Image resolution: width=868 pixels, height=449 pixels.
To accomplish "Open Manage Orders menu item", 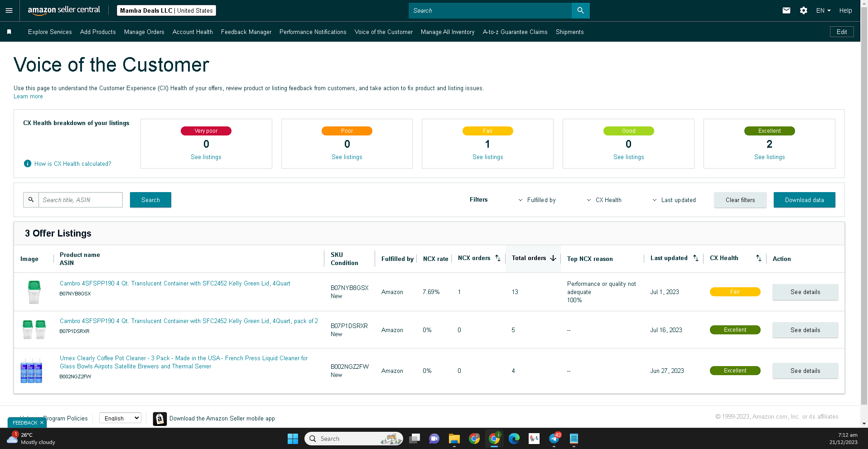I will click(144, 32).
